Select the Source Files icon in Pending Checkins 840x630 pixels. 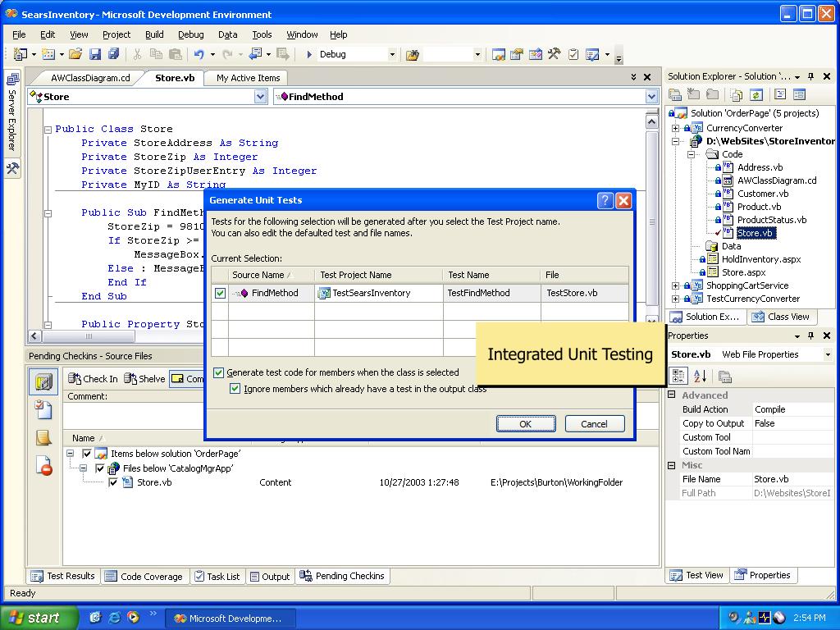tap(43, 381)
